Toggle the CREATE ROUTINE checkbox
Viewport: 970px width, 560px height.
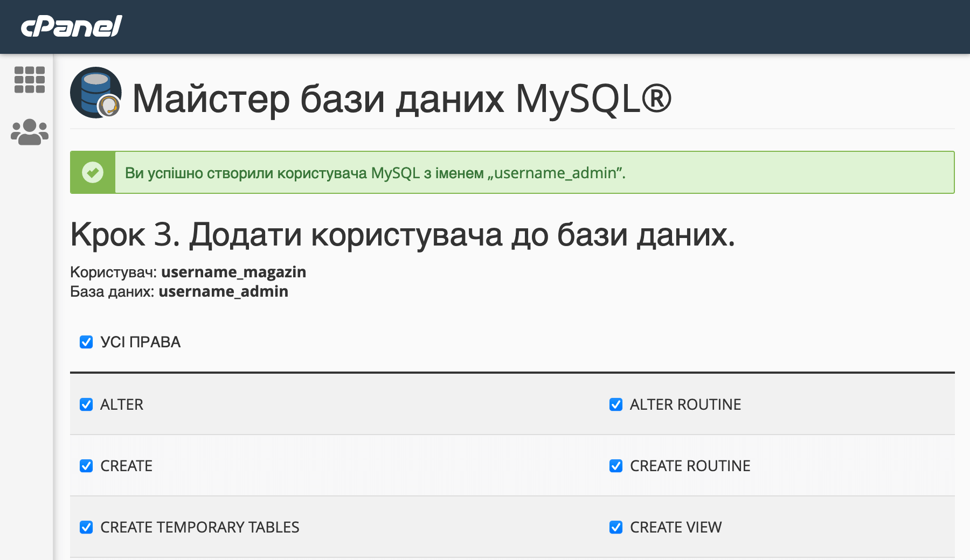coord(616,466)
